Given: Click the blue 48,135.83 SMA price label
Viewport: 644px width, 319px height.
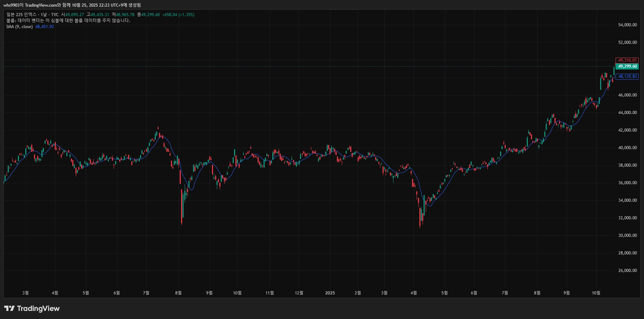Looking at the screenshot, I should 627,77.
